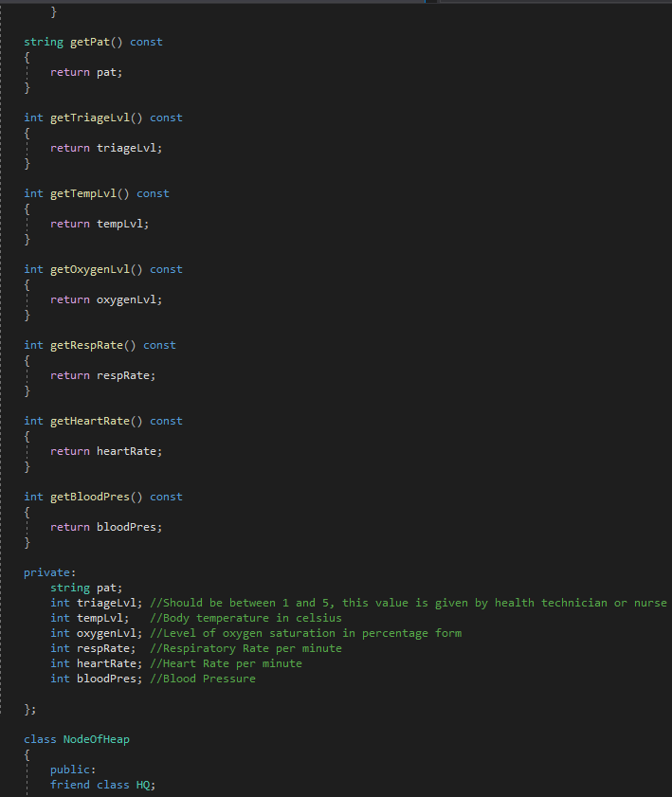Click the 'public:' specifier in NodeOfHeap
Image resolution: width=672 pixels, height=797 pixels.
point(73,770)
